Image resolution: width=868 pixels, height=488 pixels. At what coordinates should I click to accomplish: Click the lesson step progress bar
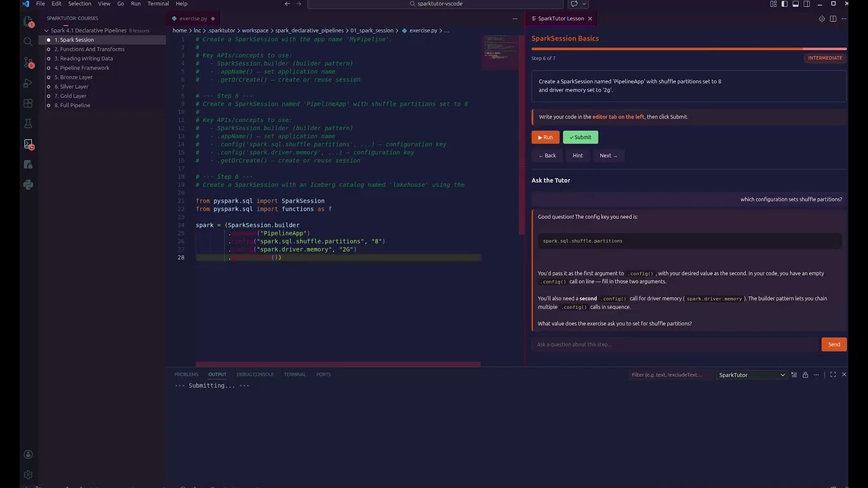[689, 49]
